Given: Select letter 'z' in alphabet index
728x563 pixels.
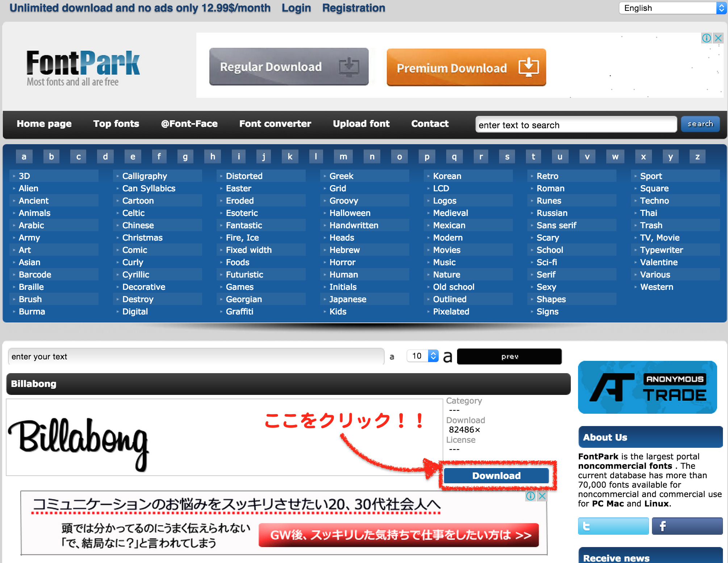Looking at the screenshot, I should [x=697, y=157].
